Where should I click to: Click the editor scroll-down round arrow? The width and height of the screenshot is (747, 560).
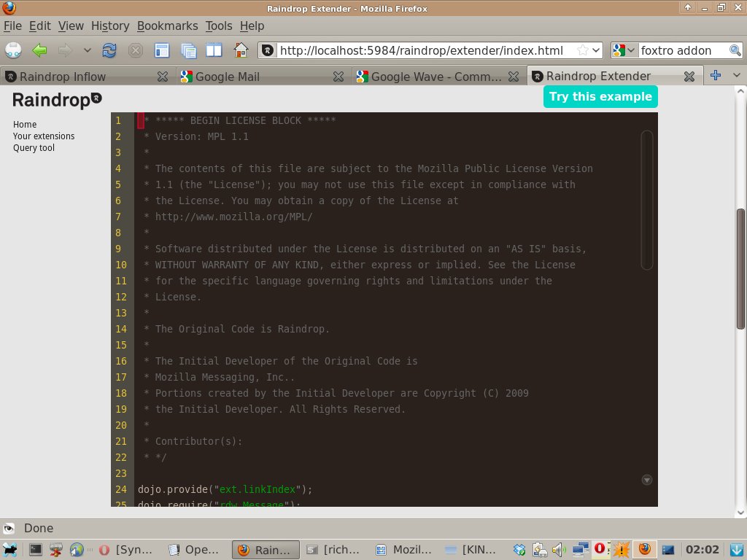point(646,480)
